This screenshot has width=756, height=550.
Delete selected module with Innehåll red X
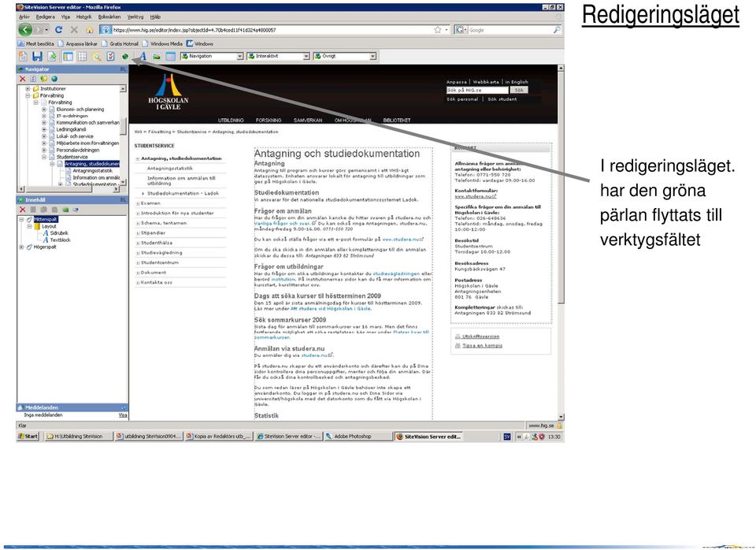[23, 210]
